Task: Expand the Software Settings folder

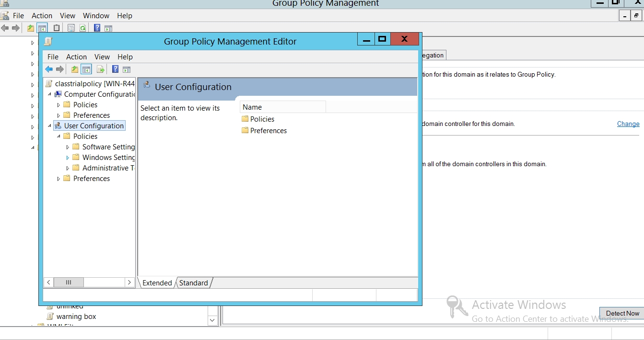Action: click(x=68, y=147)
